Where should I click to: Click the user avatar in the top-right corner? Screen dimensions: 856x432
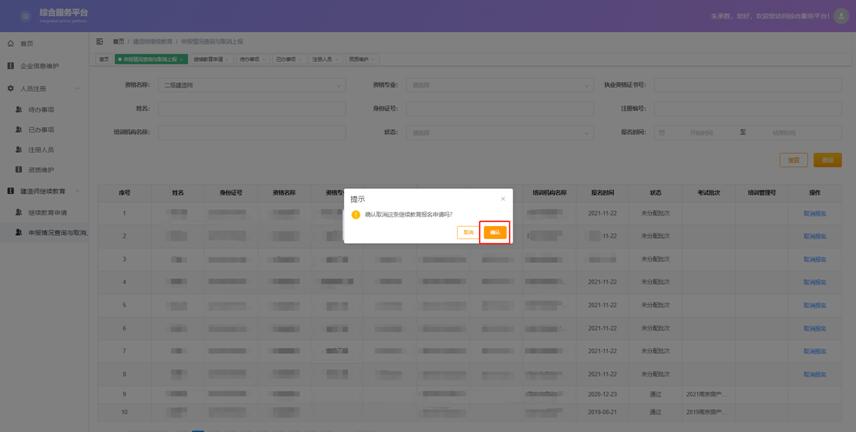[843, 16]
